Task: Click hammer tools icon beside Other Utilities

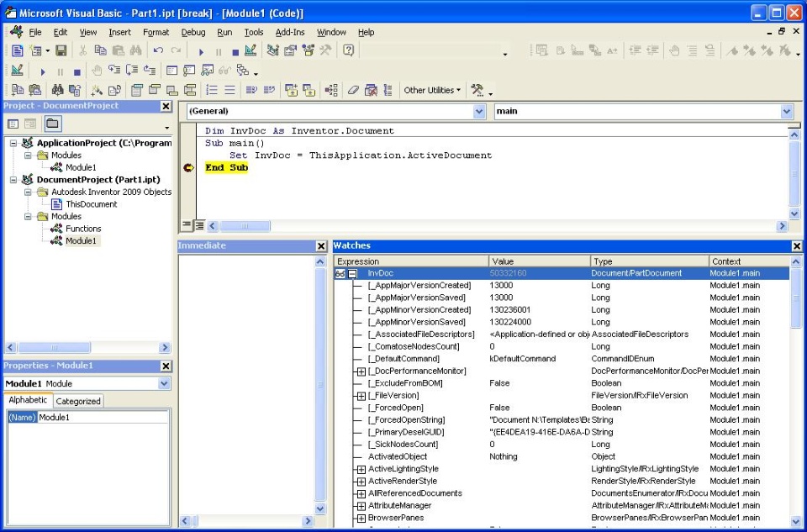Action: 477,90
